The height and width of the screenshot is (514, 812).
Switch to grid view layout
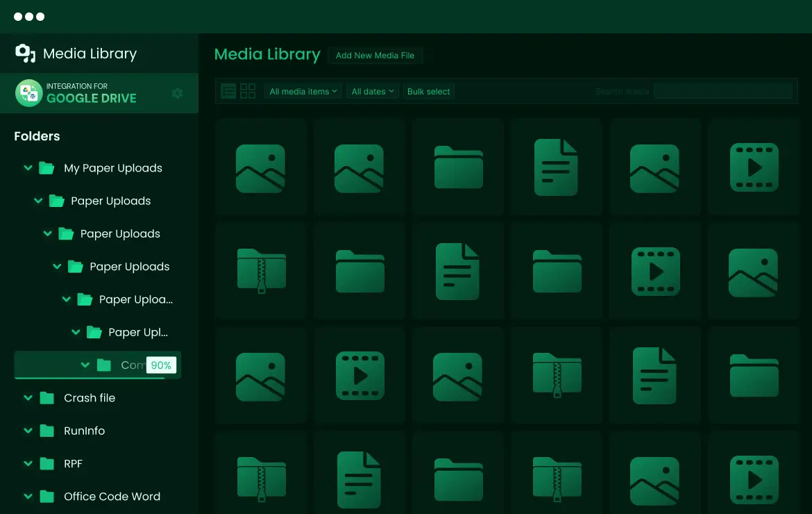point(248,91)
